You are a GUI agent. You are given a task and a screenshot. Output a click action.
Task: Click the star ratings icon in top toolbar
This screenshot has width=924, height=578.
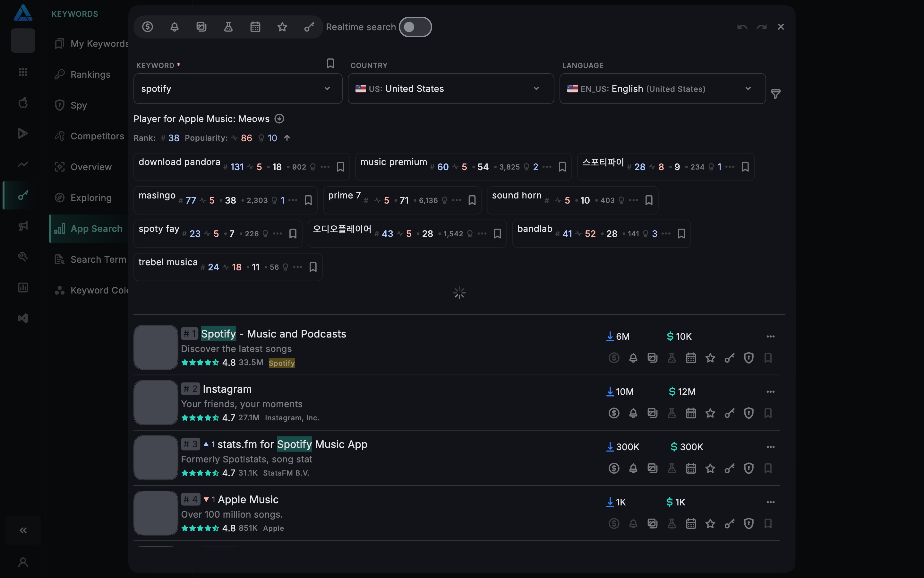click(282, 27)
